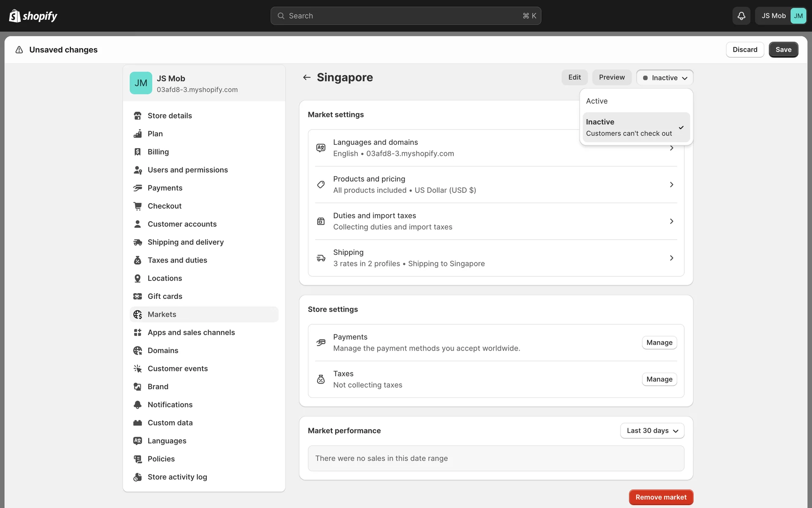Click the Gift cards icon in sidebar
Viewport: 812px width, 508px height.
pos(137,296)
